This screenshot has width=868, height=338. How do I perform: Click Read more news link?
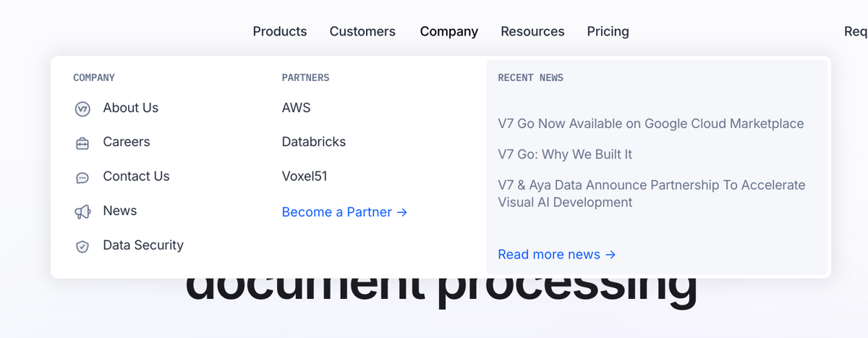pyautogui.click(x=556, y=254)
